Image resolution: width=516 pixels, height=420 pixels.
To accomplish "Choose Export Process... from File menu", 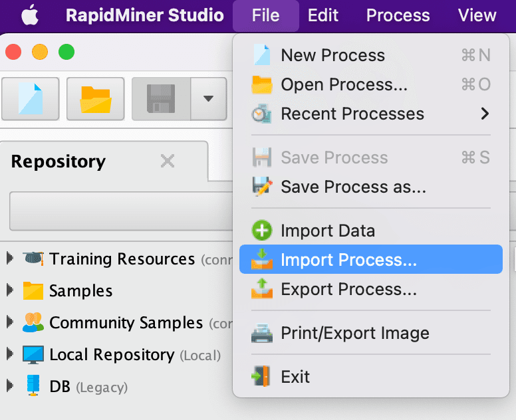I will pyautogui.click(x=371, y=289).
